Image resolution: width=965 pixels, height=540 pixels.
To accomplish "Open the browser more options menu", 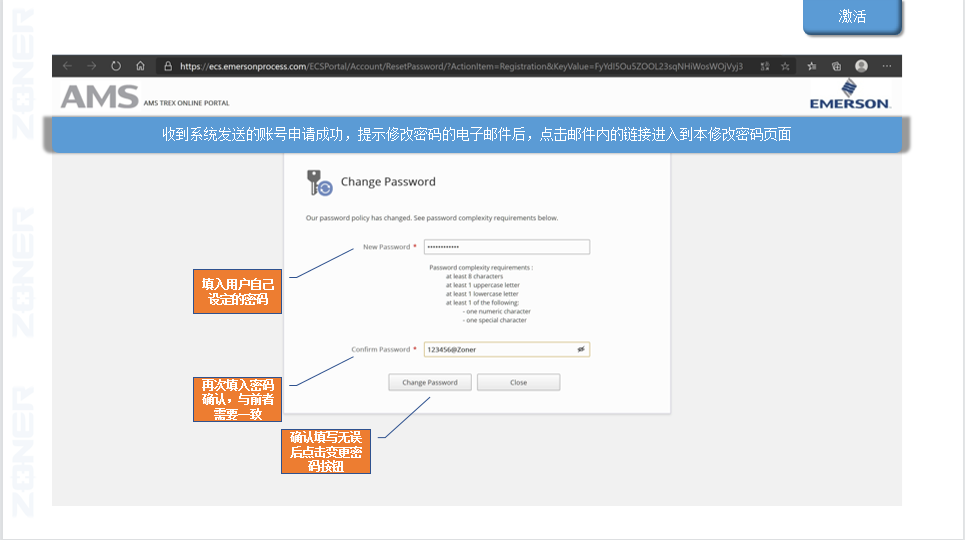I will [887, 66].
